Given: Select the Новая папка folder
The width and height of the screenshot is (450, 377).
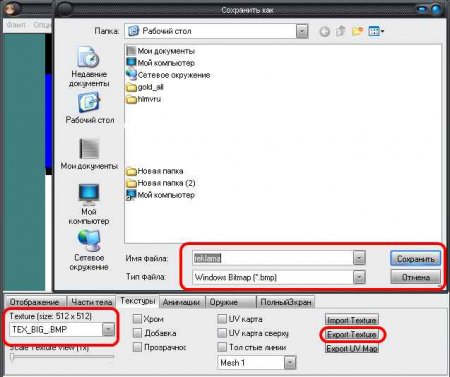Looking at the screenshot, I should [x=155, y=171].
